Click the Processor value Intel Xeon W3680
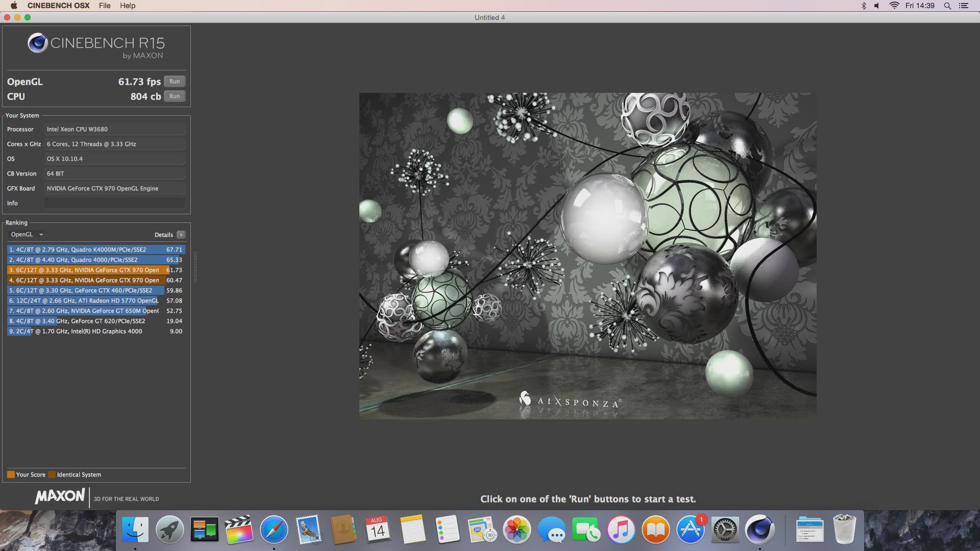 point(115,129)
